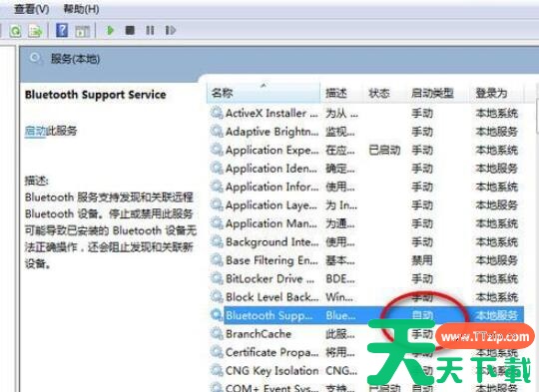Click the 为 In... description of Application Layer
Image resolution: width=539 pixels, height=392 pixels.
(x=341, y=205)
